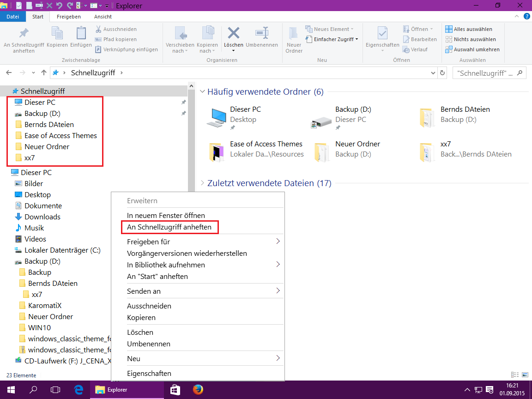Go back with the back arrow

tap(9, 73)
